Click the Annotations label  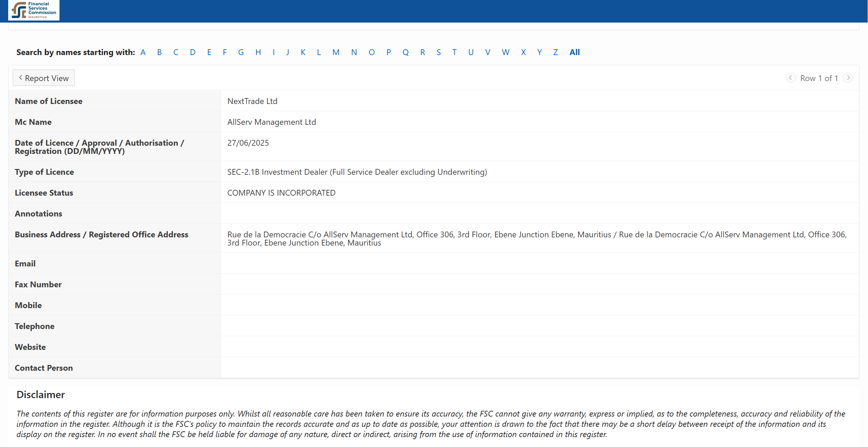[38, 214]
